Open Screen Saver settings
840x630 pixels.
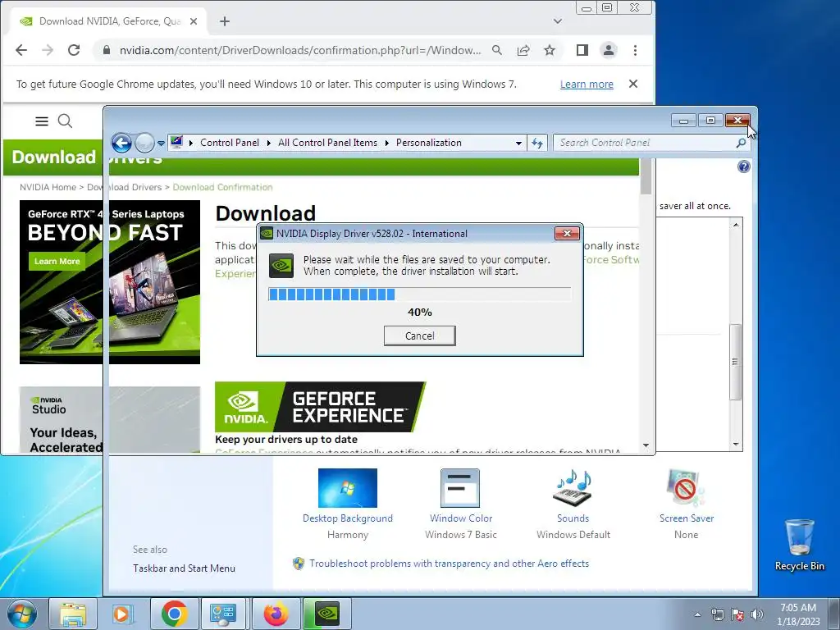point(687,504)
